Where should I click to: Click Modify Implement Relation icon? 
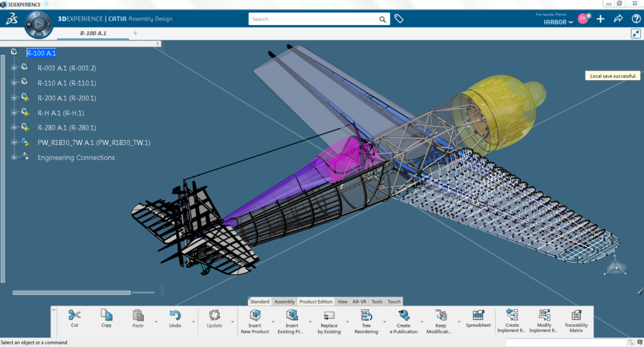pos(544,315)
